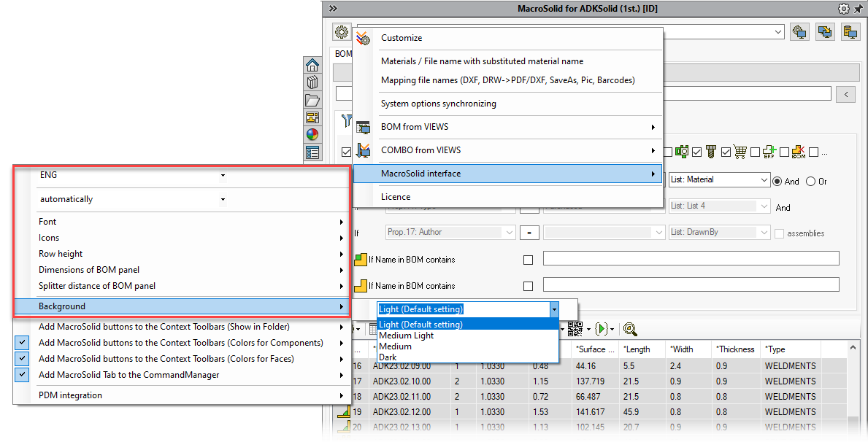Click the bolt fastener filter icon

711,151
